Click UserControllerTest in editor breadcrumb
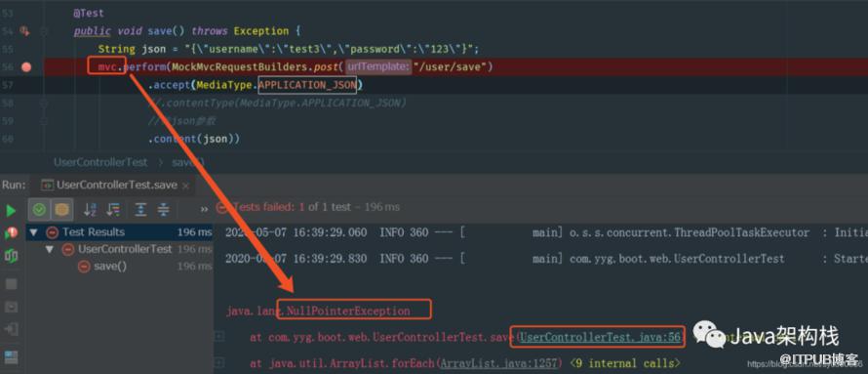 (x=100, y=162)
